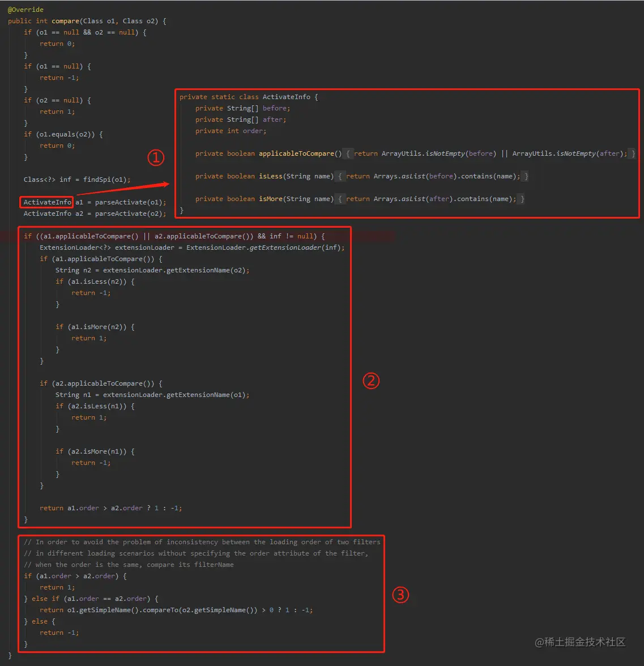Click the 'Class<?> inf' declaration
The width and height of the screenshot is (644, 666).
tap(48, 180)
